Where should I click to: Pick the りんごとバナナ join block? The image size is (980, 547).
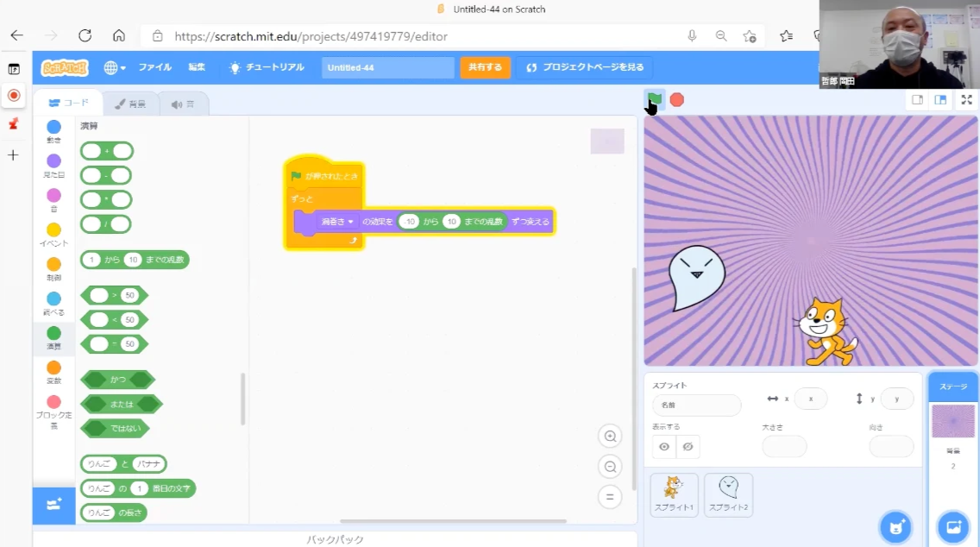pos(123,464)
